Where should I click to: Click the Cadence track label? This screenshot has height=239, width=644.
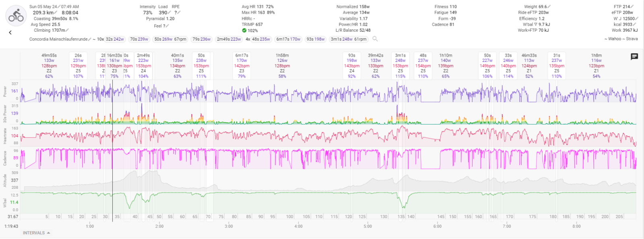pos(5,158)
